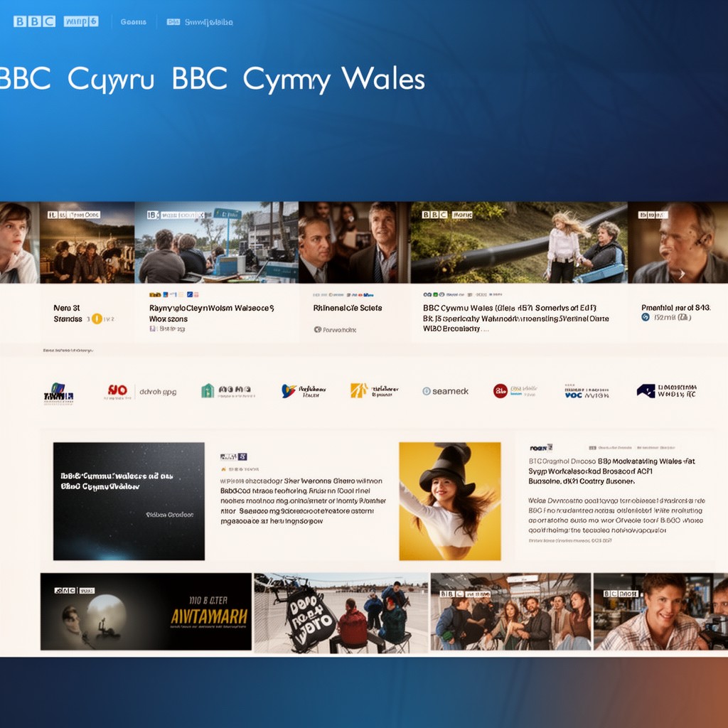
Task: Click the orange striped square logo
Action: pyautogui.click(x=358, y=390)
